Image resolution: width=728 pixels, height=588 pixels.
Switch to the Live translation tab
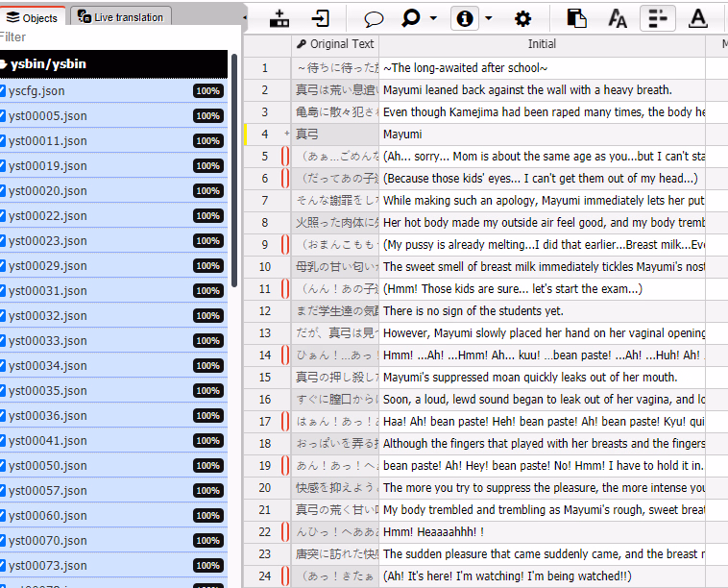coord(120,17)
